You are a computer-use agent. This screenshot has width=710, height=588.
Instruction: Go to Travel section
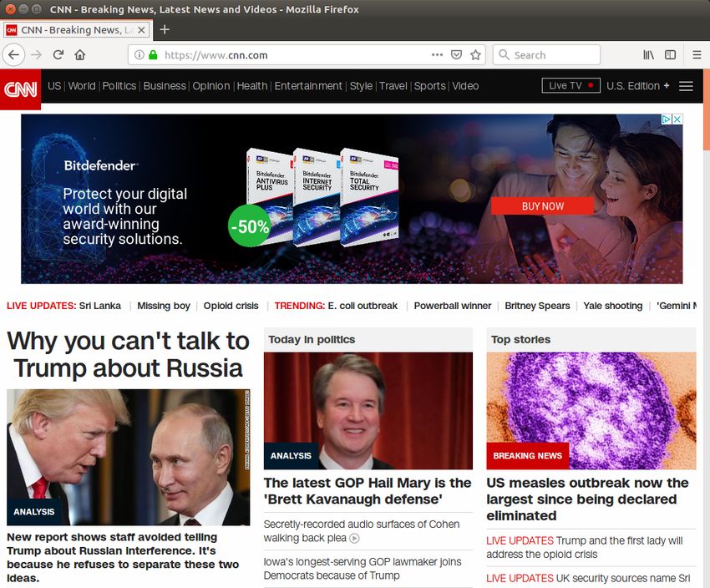point(393,86)
